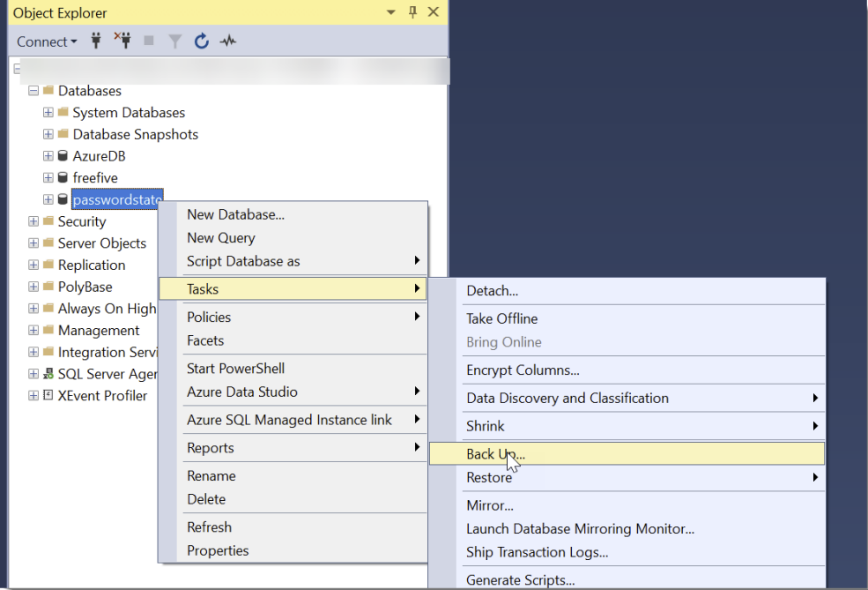Screen dimensions: 868x590
Task: Expand the freefive database node
Action: tap(48, 177)
